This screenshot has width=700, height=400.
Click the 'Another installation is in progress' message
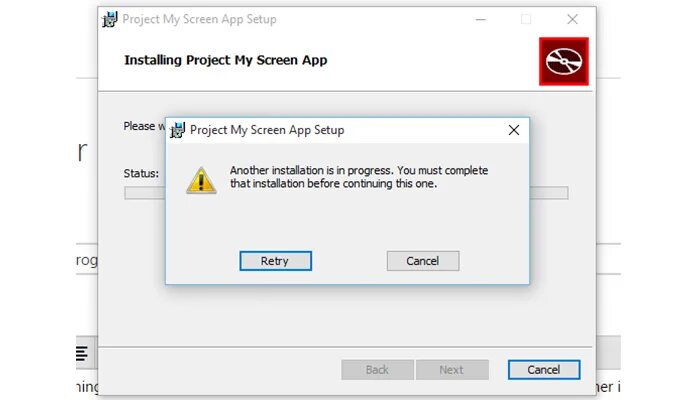(359, 177)
